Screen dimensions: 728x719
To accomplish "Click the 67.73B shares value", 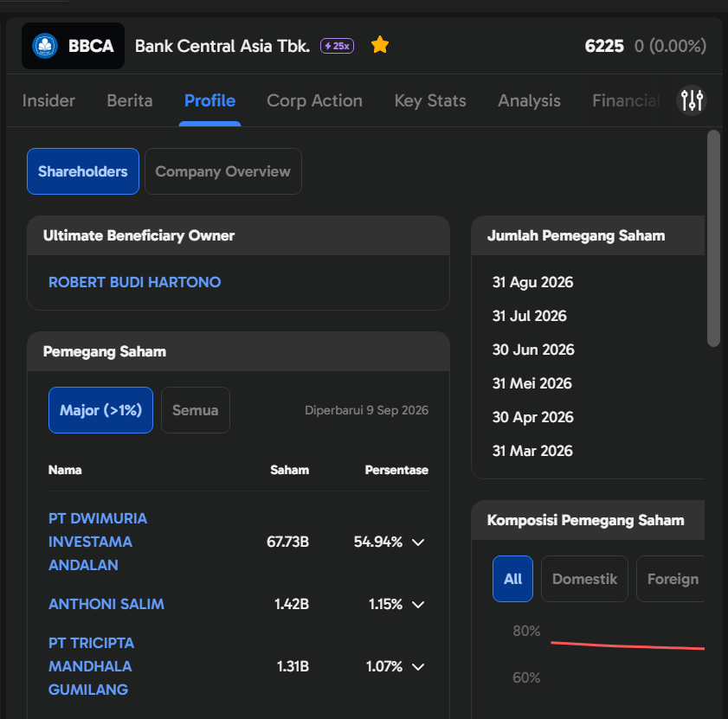I will click(x=288, y=542).
